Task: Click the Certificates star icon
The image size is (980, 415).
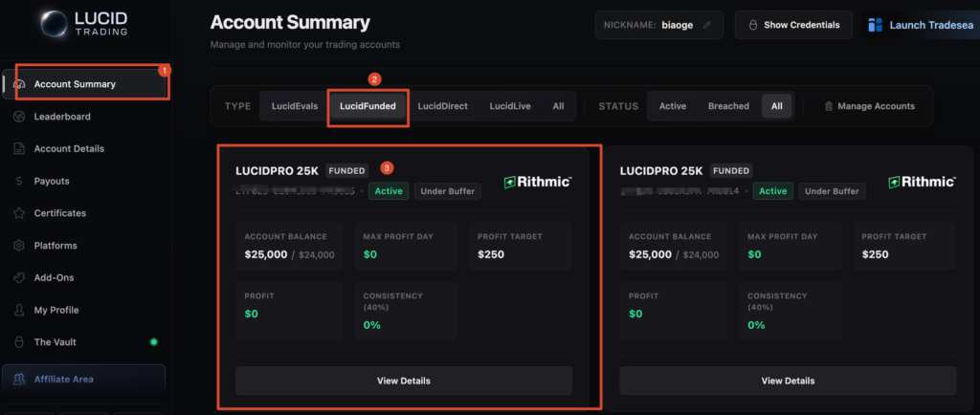Action: [19, 213]
